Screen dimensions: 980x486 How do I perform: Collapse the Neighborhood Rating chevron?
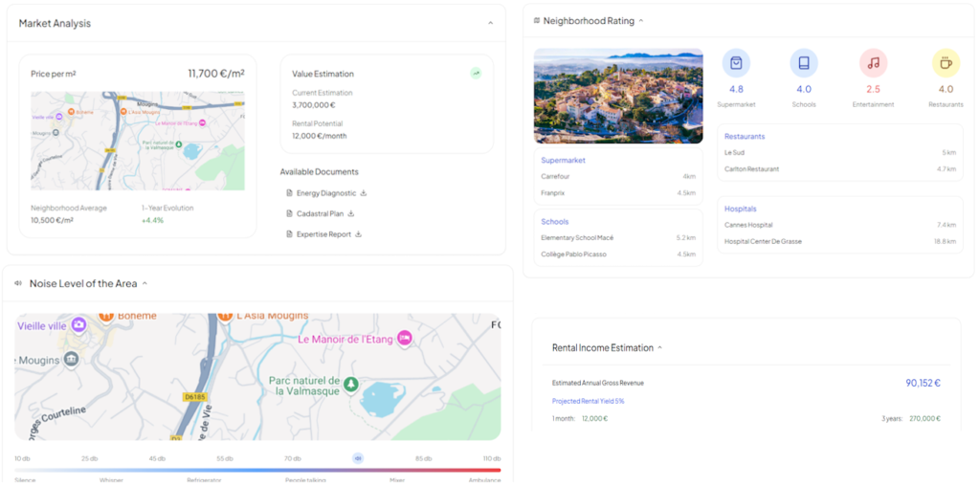pos(641,21)
